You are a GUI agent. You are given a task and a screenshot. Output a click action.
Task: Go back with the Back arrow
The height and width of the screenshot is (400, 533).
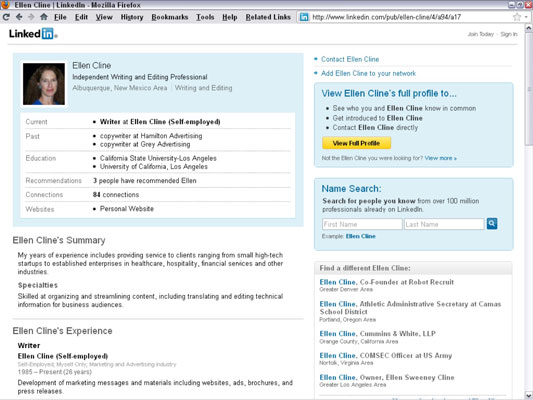(x=19, y=17)
